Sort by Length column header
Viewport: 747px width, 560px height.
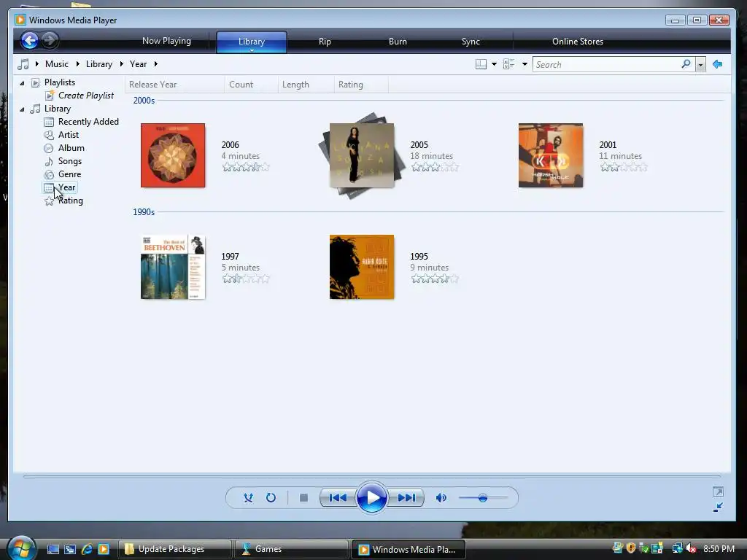click(306, 85)
